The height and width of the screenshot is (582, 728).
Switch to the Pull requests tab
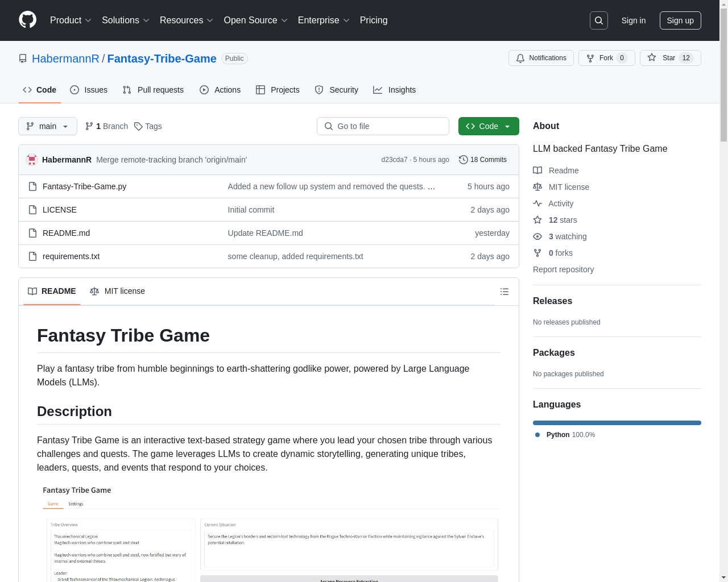pyautogui.click(x=153, y=90)
